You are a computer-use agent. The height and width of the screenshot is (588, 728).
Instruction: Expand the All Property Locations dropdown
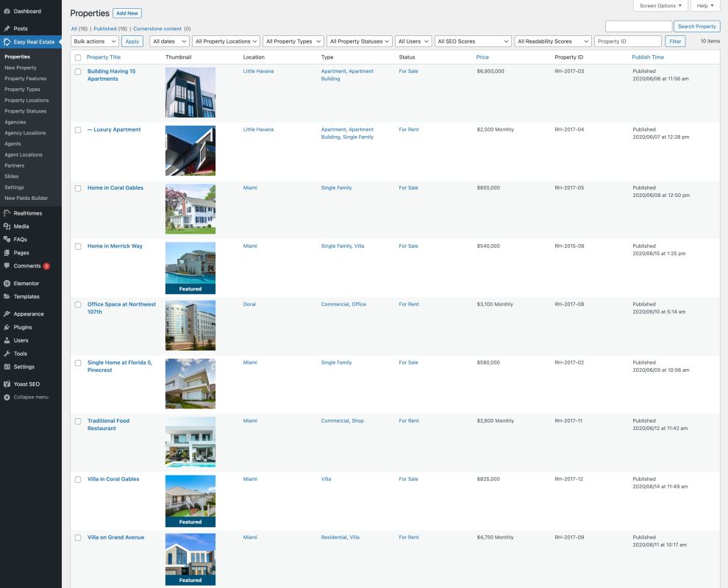click(x=226, y=41)
